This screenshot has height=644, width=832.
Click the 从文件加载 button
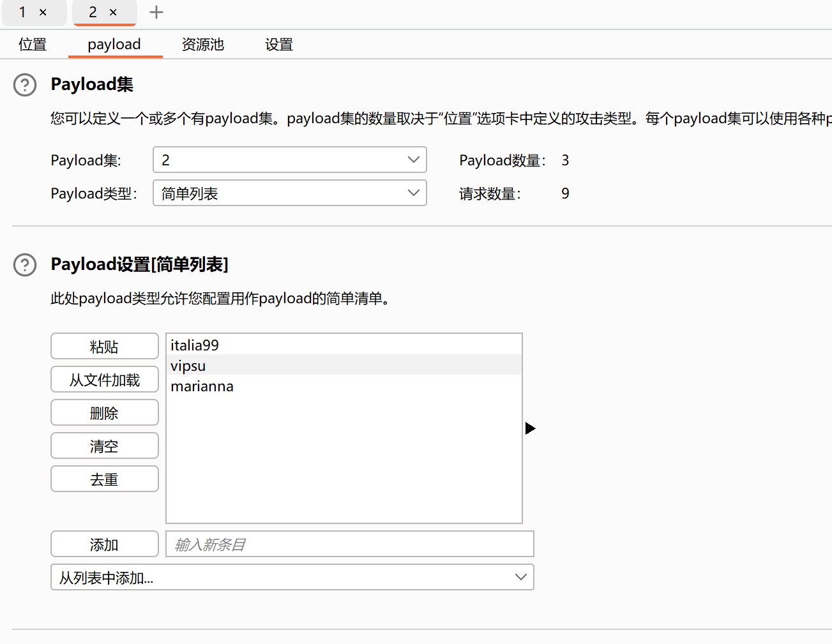pos(105,379)
